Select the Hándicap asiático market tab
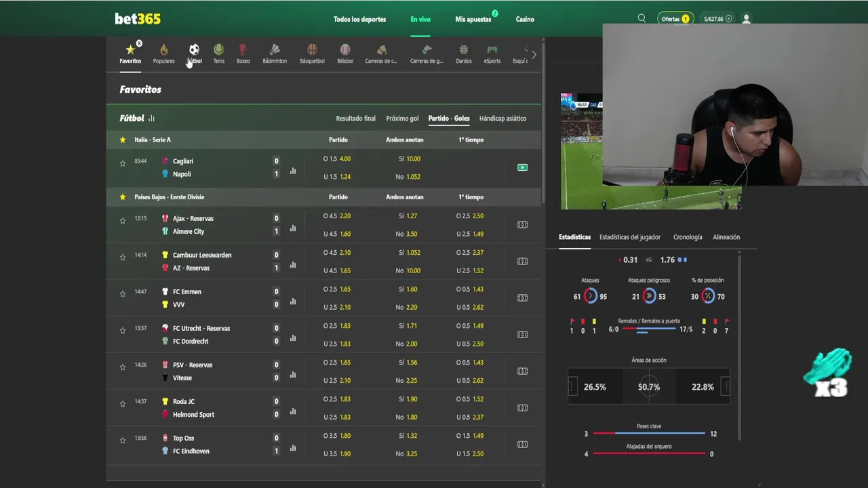Viewport: 868px width, 488px height. point(502,119)
